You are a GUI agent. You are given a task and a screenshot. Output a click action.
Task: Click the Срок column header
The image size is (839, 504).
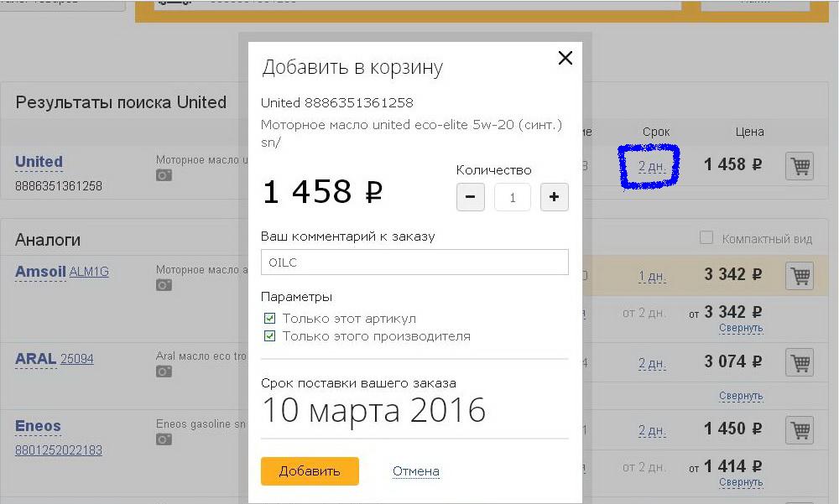[x=656, y=132]
